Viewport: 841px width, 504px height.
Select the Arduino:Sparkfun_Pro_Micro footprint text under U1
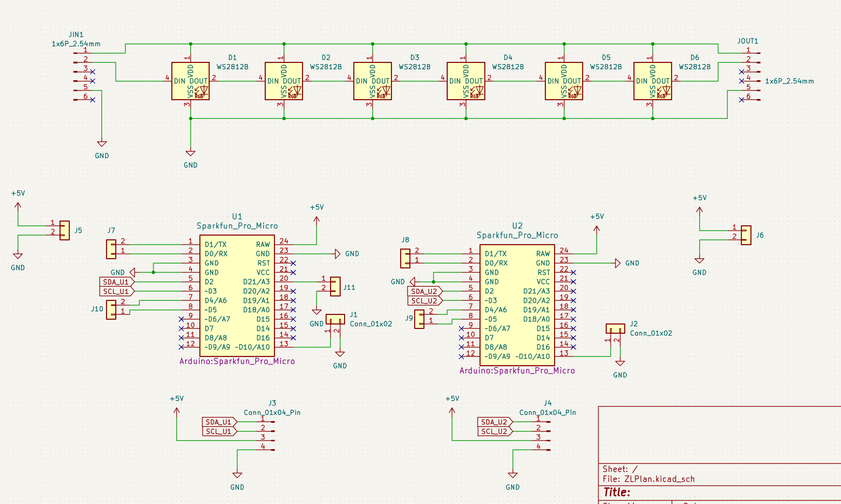click(x=237, y=361)
